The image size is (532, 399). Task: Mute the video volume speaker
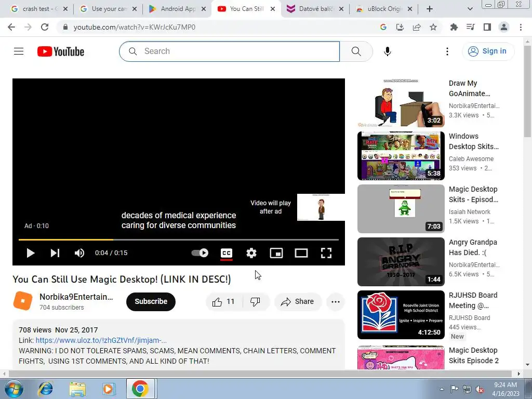[x=79, y=253]
